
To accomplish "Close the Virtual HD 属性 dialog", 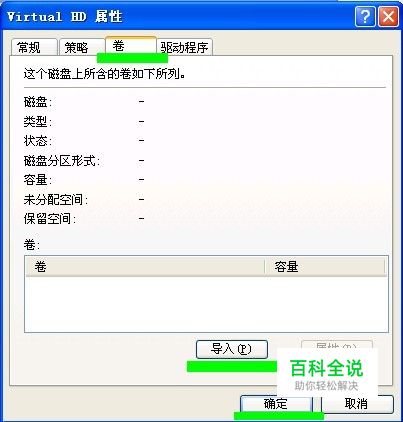I will (x=388, y=16).
